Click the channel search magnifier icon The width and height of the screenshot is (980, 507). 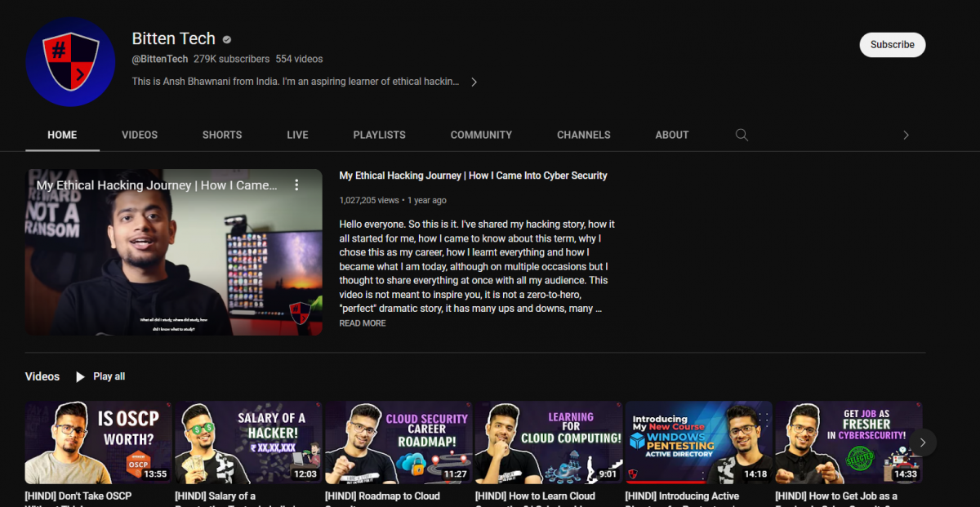tap(742, 135)
